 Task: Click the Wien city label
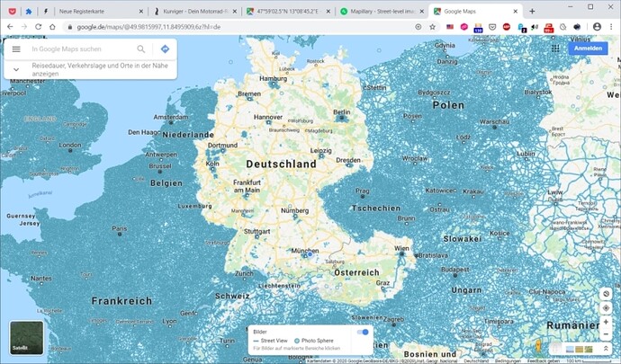[x=401, y=248]
